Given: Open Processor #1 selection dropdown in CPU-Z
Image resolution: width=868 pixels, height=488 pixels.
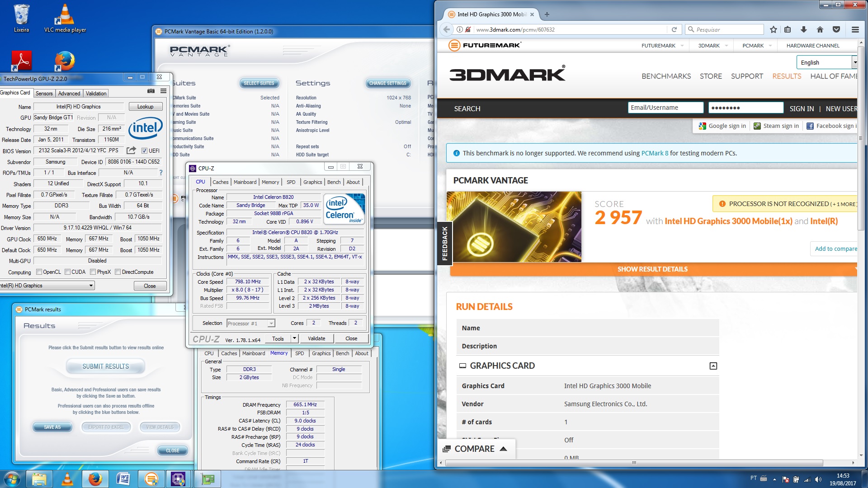Looking at the screenshot, I should (x=251, y=323).
